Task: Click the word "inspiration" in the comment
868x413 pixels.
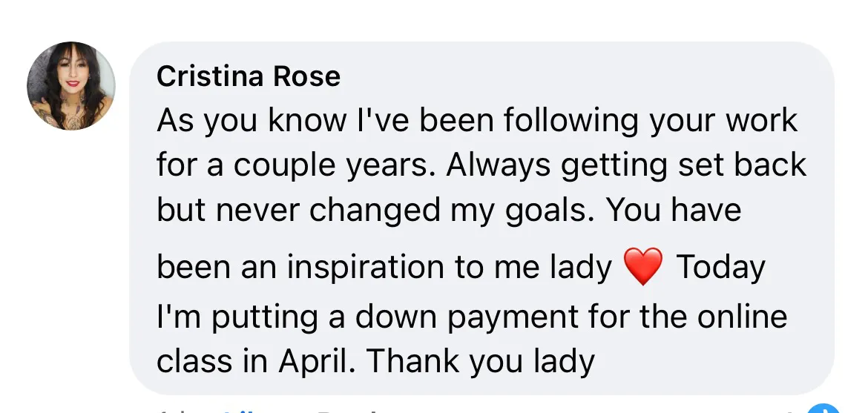Action: click(366, 268)
